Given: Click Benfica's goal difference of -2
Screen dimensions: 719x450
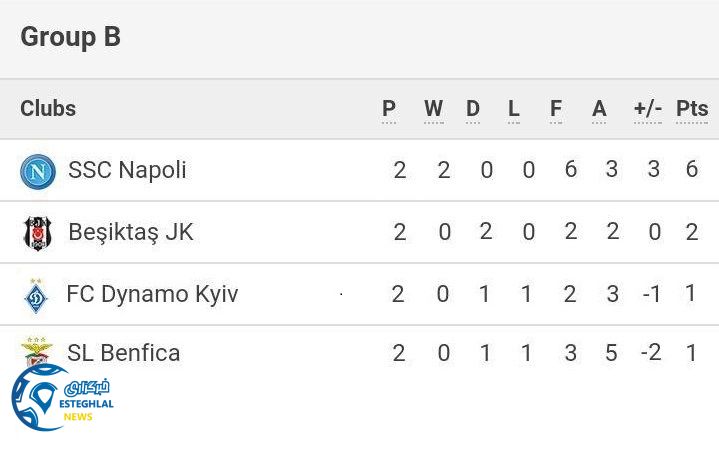Looking at the screenshot, I should (x=651, y=353).
